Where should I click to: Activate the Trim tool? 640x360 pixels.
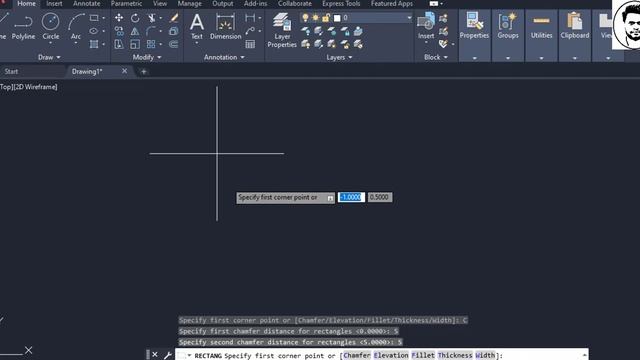tap(151, 18)
